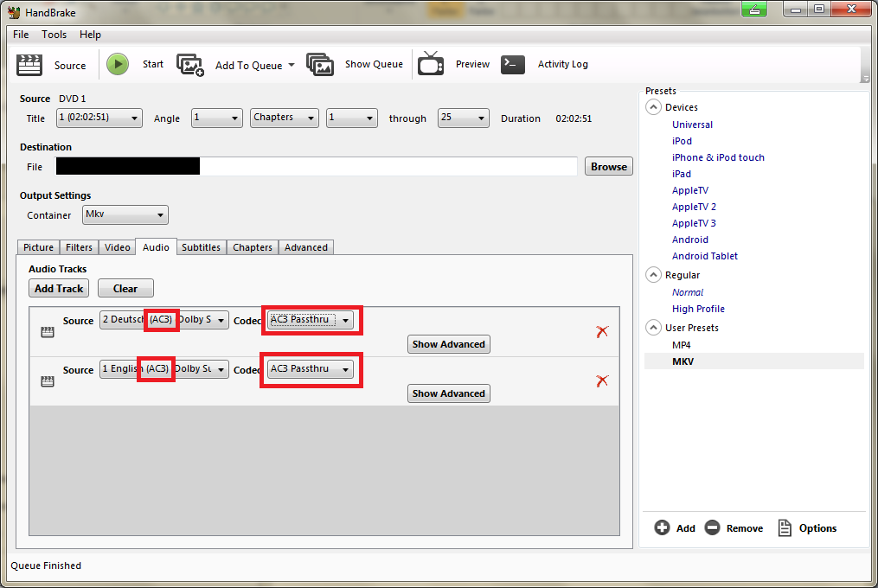The width and height of the screenshot is (878, 588).
Task: Open the File menu
Action: (21, 35)
